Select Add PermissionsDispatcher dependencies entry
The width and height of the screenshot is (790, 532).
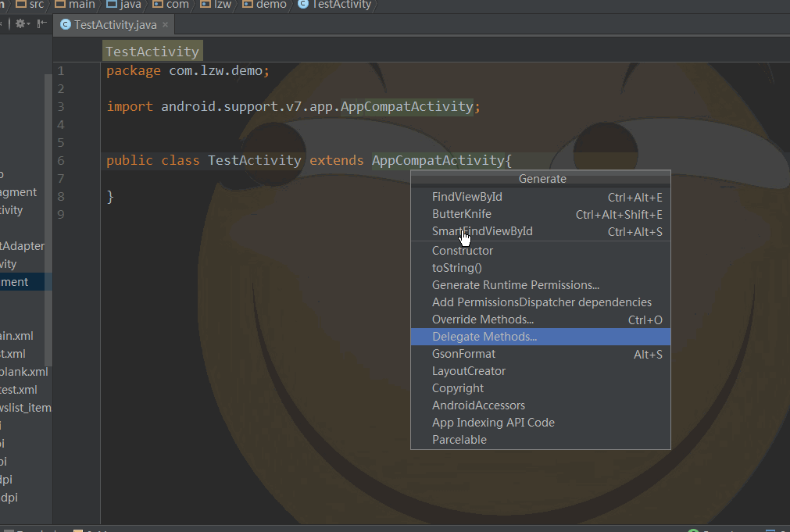[541, 302]
